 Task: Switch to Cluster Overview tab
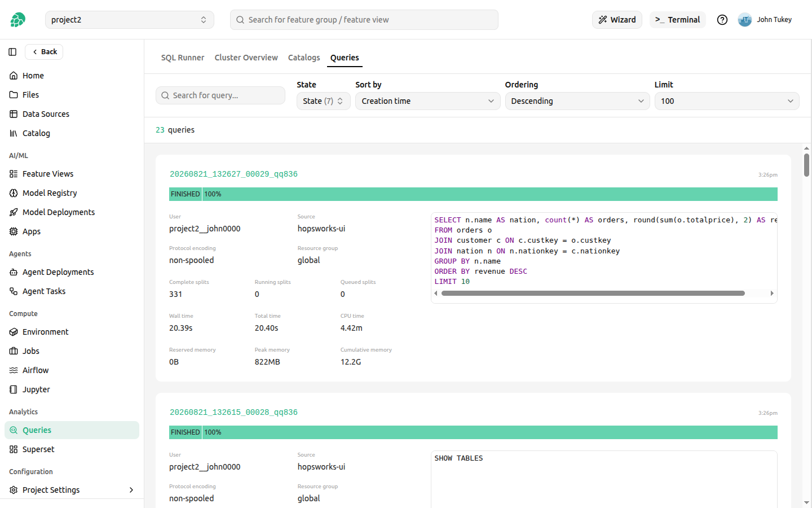[246, 58]
